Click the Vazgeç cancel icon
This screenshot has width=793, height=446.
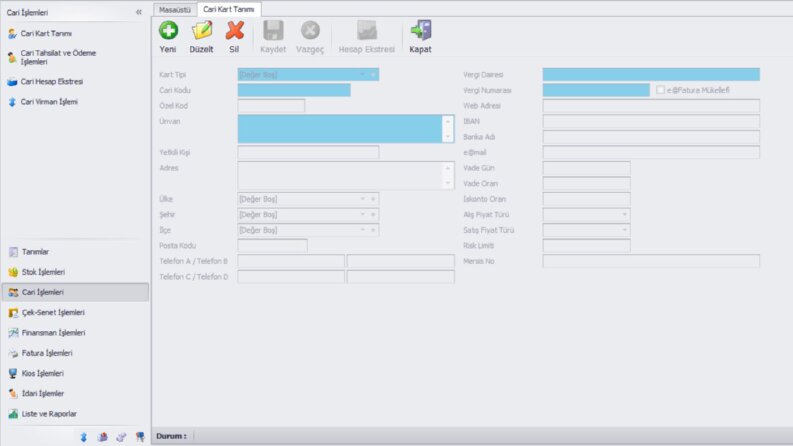(x=310, y=30)
